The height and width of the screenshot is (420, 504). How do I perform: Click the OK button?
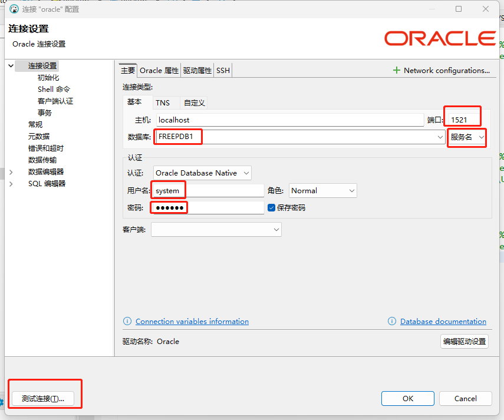tap(408, 398)
